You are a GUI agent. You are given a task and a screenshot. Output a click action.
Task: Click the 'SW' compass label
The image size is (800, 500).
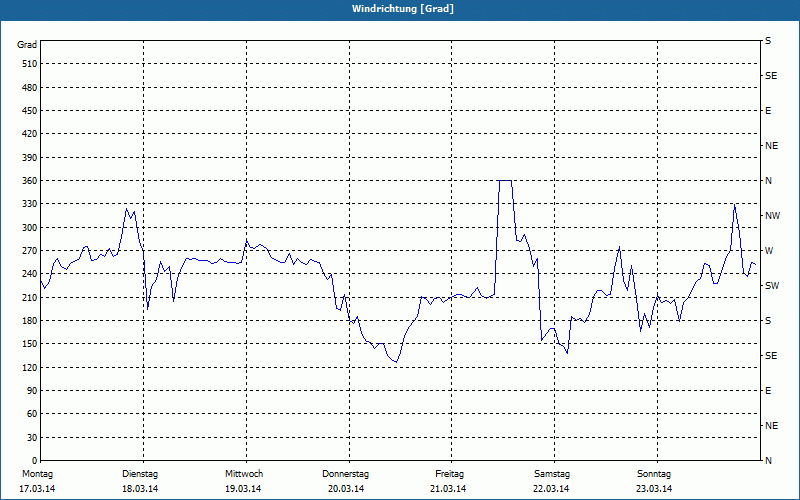pos(772,286)
